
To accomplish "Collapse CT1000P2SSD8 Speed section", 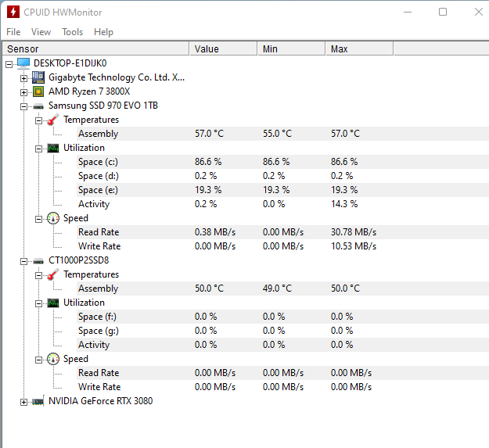I will (x=38, y=360).
